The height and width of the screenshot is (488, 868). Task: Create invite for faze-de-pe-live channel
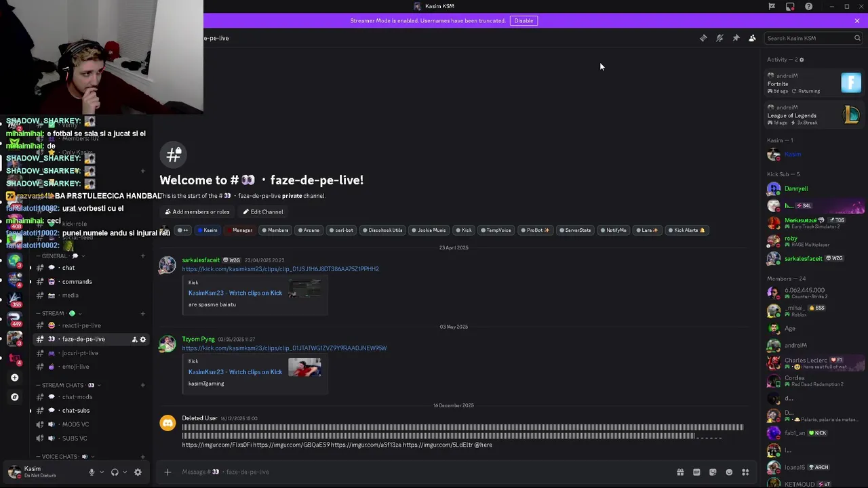[x=134, y=339]
